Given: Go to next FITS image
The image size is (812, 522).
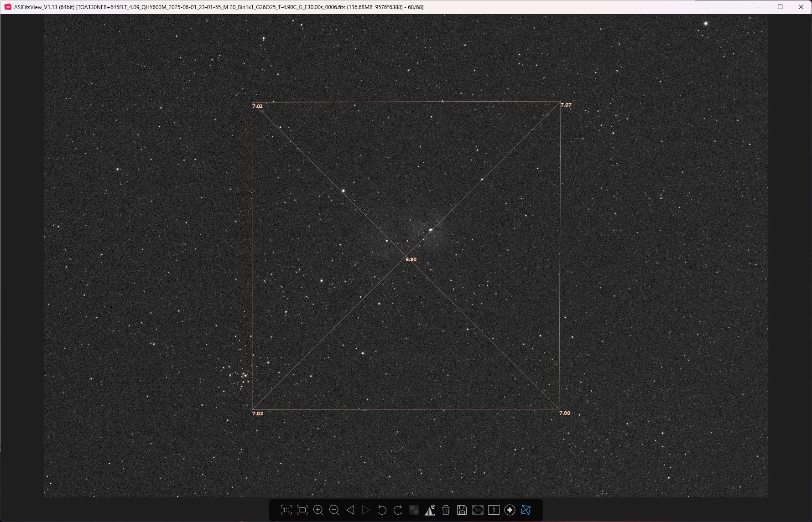Looking at the screenshot, I should click(x=366, y=510).
